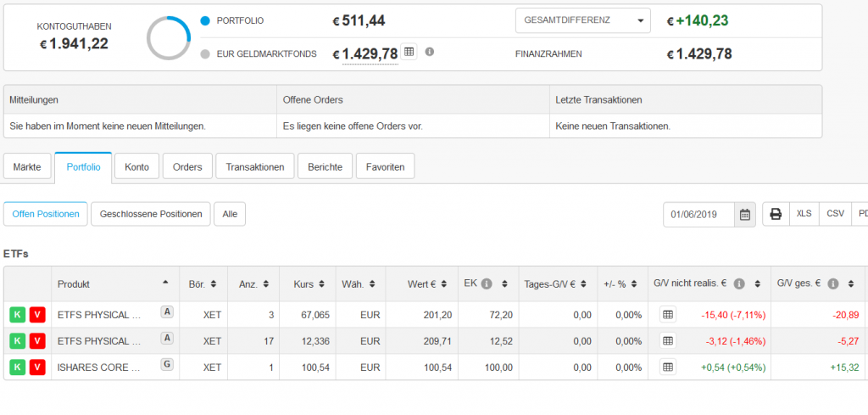Click the portfolio donut chart
Image resolution: width=868 pixels, height=415 pixels.
[x=168, y=37]
